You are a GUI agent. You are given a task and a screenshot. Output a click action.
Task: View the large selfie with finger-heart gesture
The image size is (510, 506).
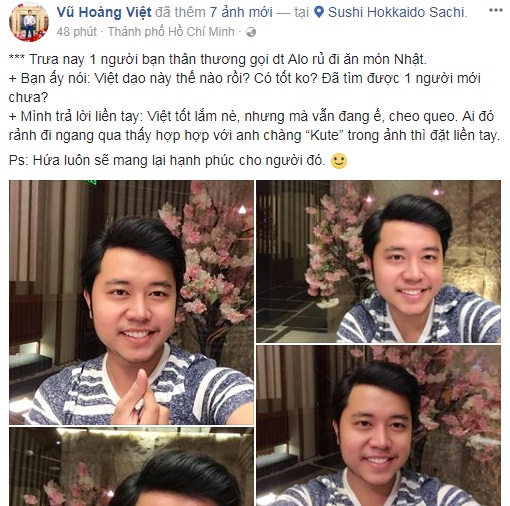click(131, 302)
